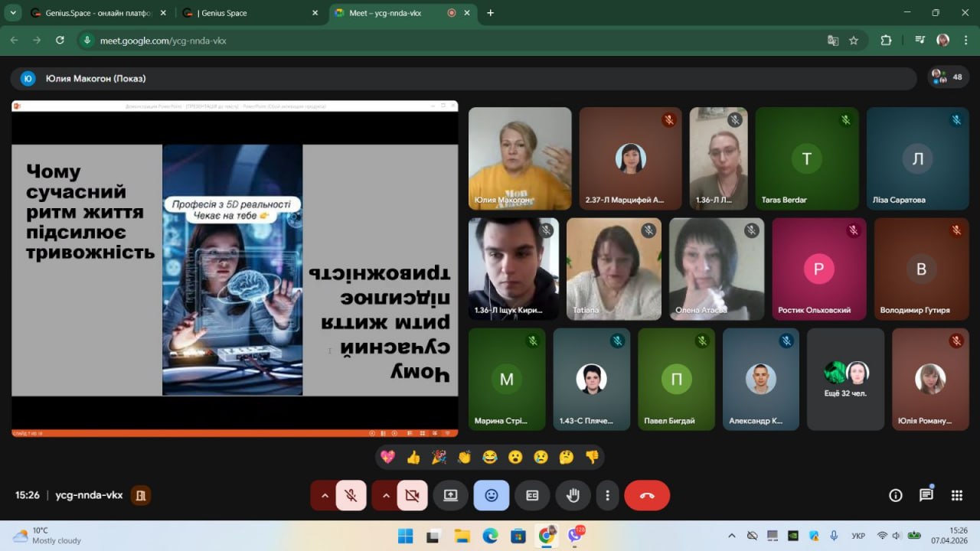Expand video settings arrow beside camera
This screenshot has width=980, height=551.
coord(386,496)
